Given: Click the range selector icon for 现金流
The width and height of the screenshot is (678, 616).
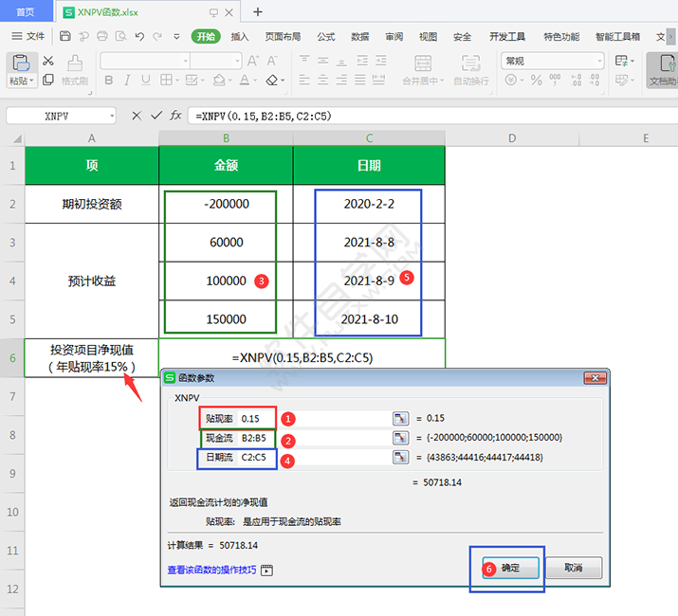Looking at the screenshot, I should pos(400,438).
